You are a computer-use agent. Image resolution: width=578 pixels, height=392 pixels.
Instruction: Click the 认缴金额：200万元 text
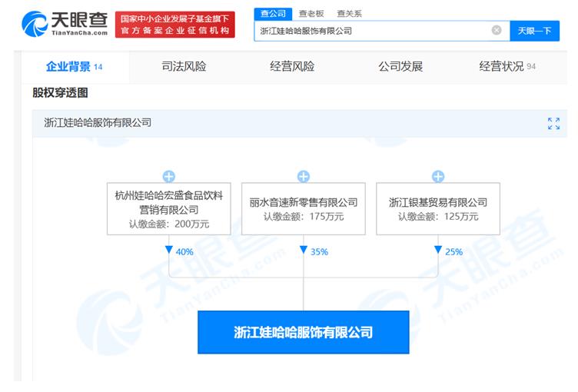point(169,224)
